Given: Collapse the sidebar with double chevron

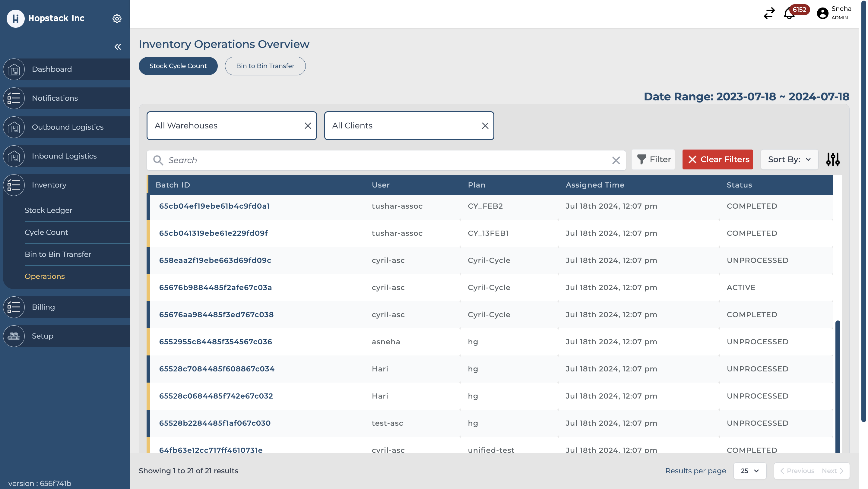Looking at the screenshot, I should 118,47.
